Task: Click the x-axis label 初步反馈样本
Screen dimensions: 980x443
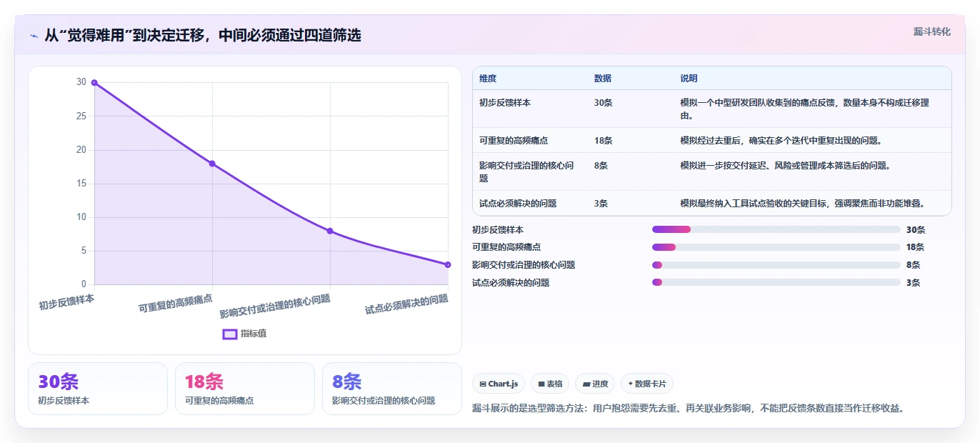Action: (x=66, y=302)
